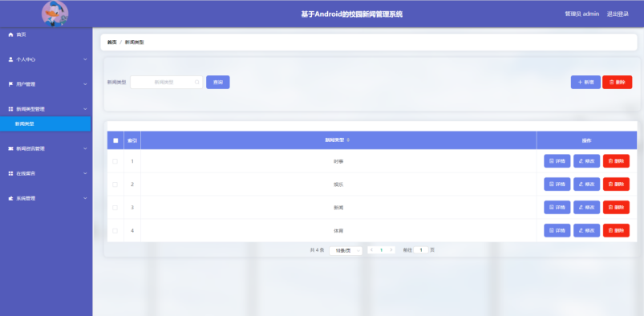Click the grid icon for 新闻类型管理
This screenshot has height=316, width=644.
tap(10, 109)
